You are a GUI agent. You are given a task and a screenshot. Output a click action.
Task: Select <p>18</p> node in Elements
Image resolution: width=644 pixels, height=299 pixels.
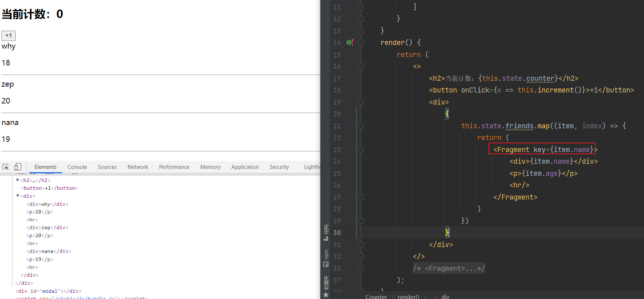[40, 212]
